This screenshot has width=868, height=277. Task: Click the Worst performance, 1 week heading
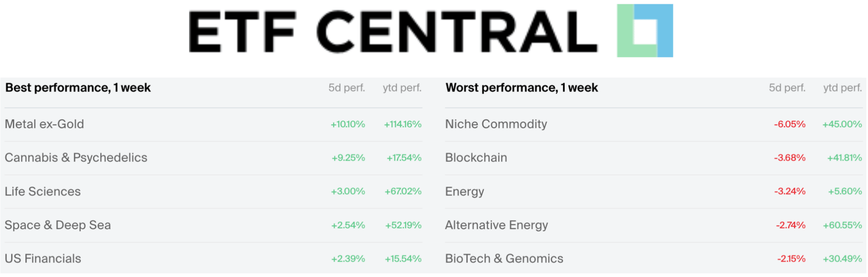[x=522, y=88]
